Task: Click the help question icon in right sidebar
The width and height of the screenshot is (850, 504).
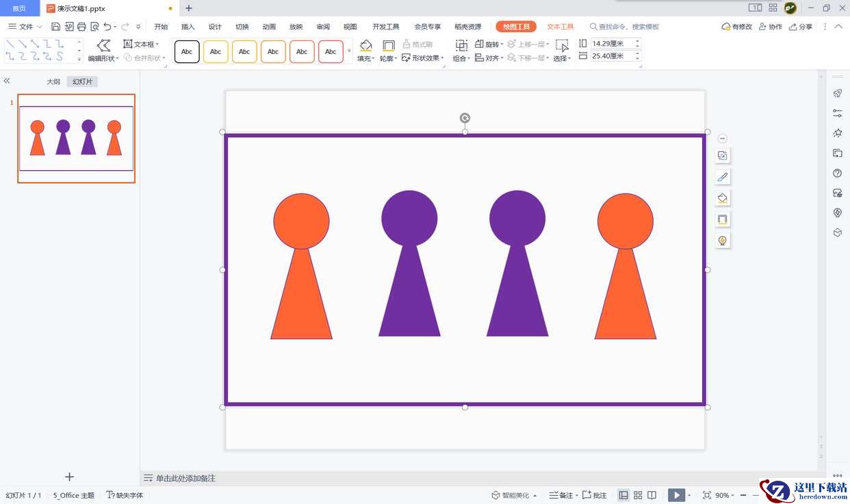Action: (837, 173)
